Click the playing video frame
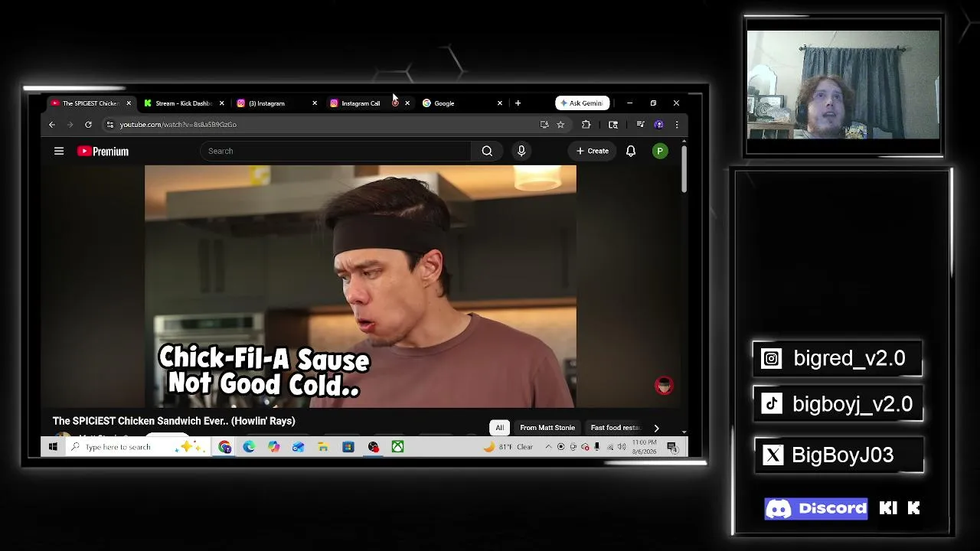This screenshot has width=980, height=551. tap(361, 286)
